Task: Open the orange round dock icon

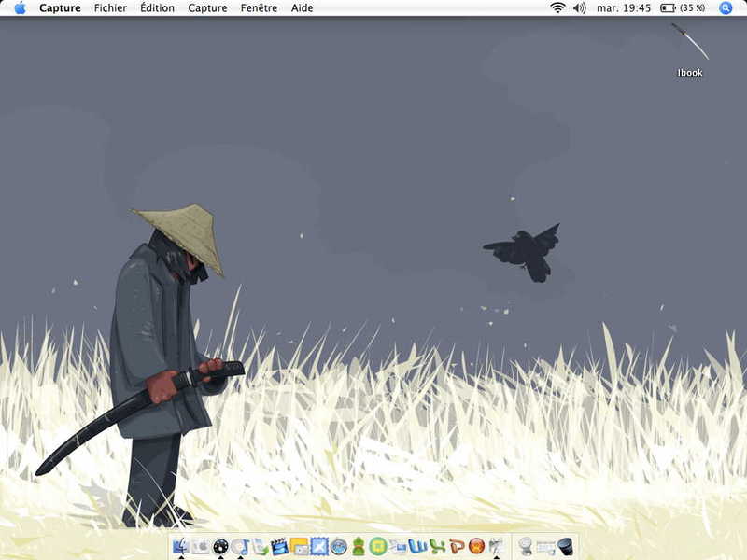Action: (x=476, y=547)
